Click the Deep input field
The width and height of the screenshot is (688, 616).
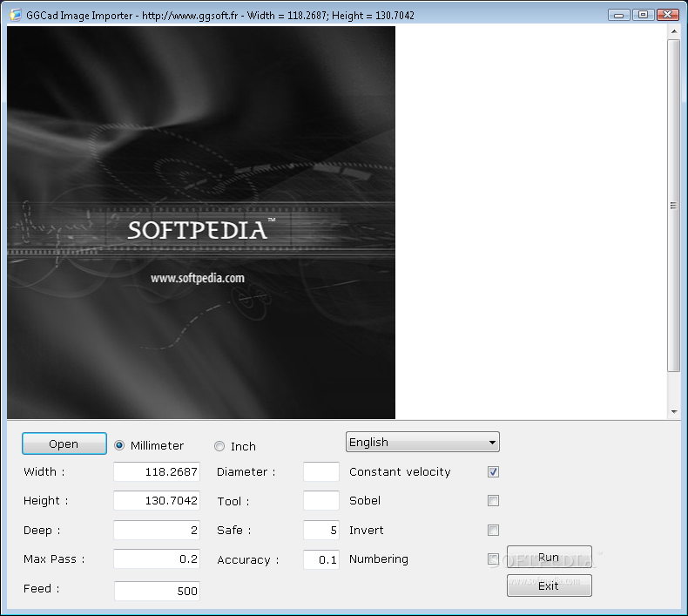click(x=157, y=530)
